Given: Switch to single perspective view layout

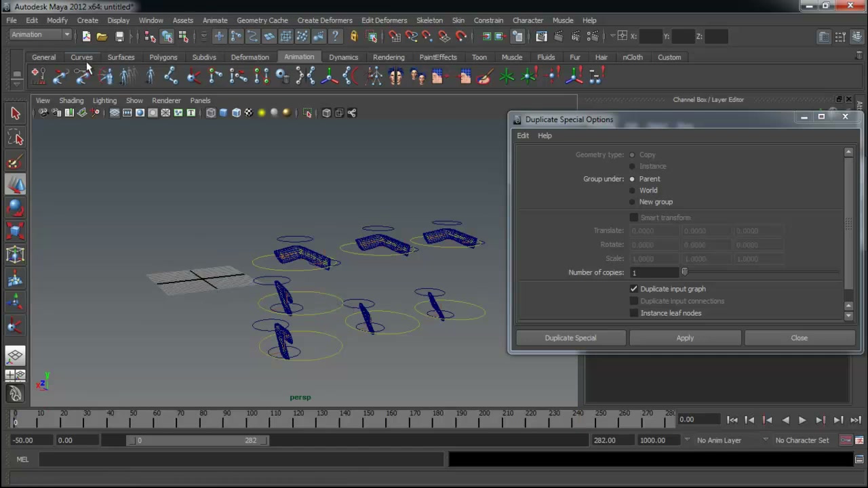Looking at the screenshot, I should coord(16,356).
